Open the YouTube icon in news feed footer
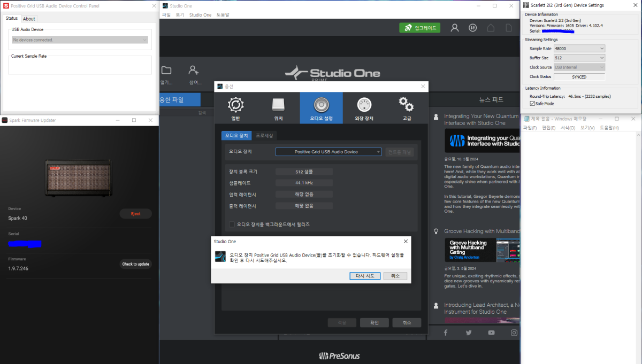Viewport: 642px width, 364px height. [x=491, y=332]
